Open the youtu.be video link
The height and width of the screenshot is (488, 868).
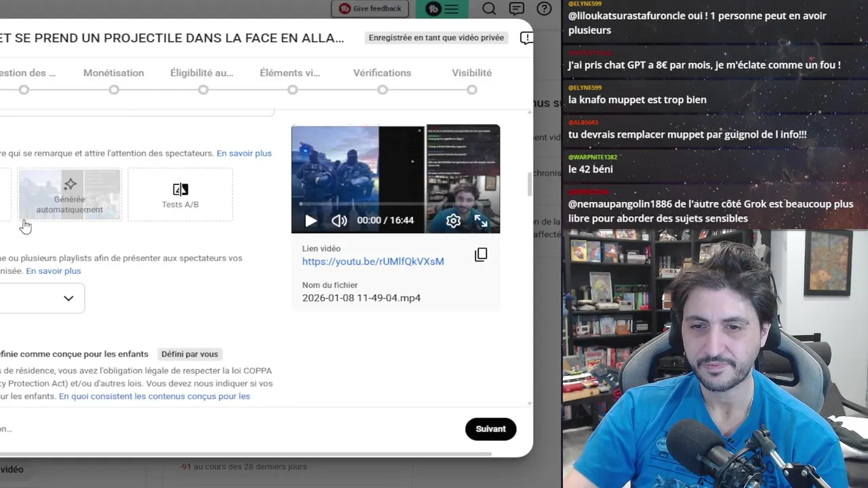(373, 262)
